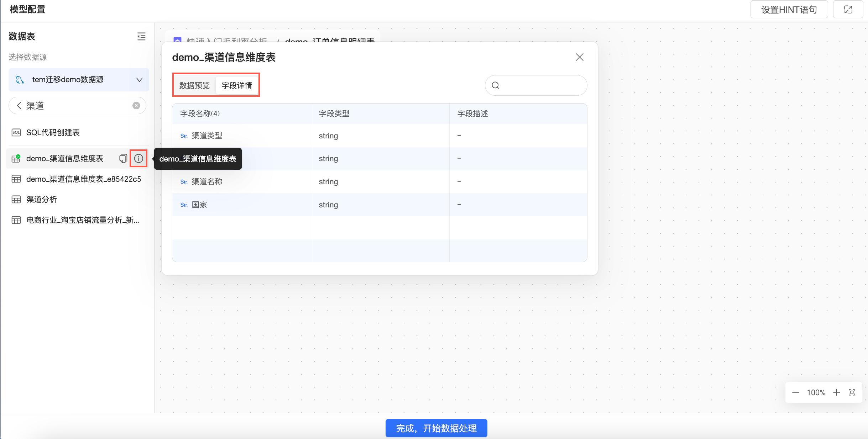Click the fit-to-screen canvas icon

coord(852,392)
